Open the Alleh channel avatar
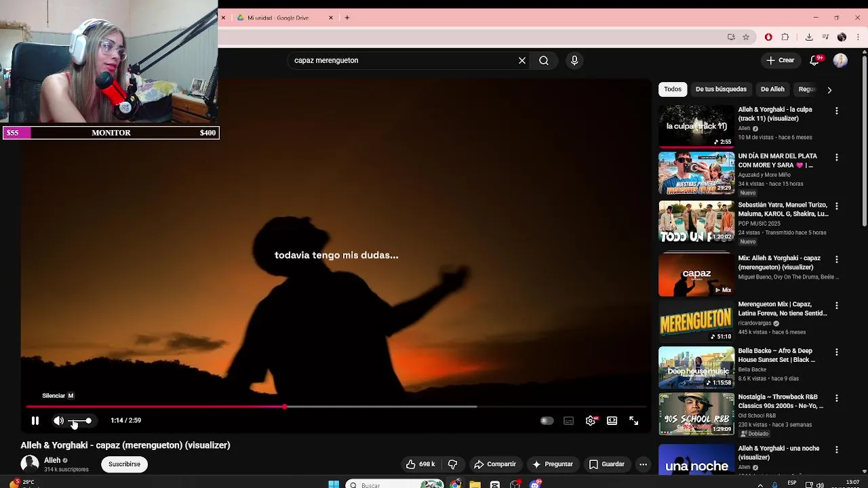Screen dimensions: 868x488 pos(30,464)
